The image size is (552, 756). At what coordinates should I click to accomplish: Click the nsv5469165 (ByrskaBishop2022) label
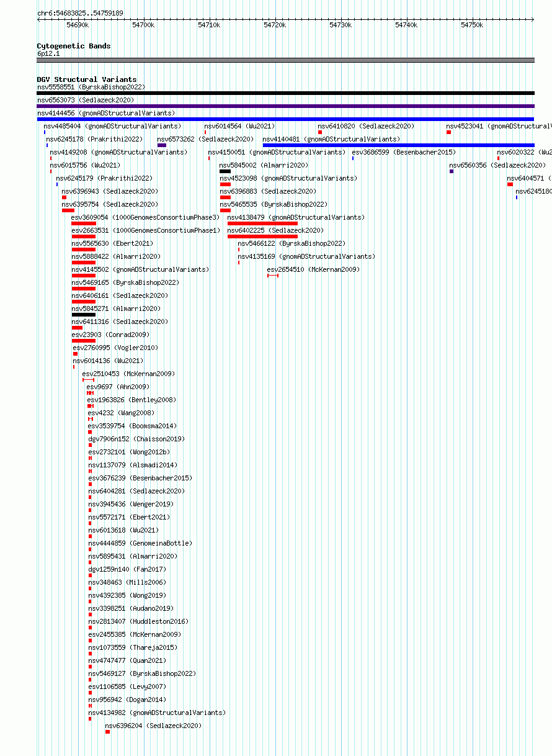click(125, 282)
